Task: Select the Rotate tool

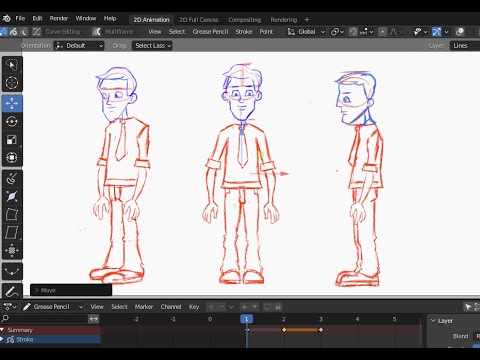Action: (x=12, y=122)
